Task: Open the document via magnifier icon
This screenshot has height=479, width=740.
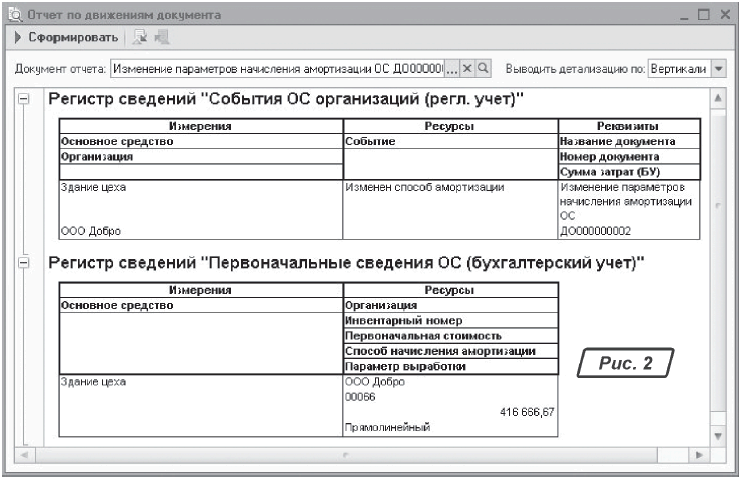Action: 482,69
